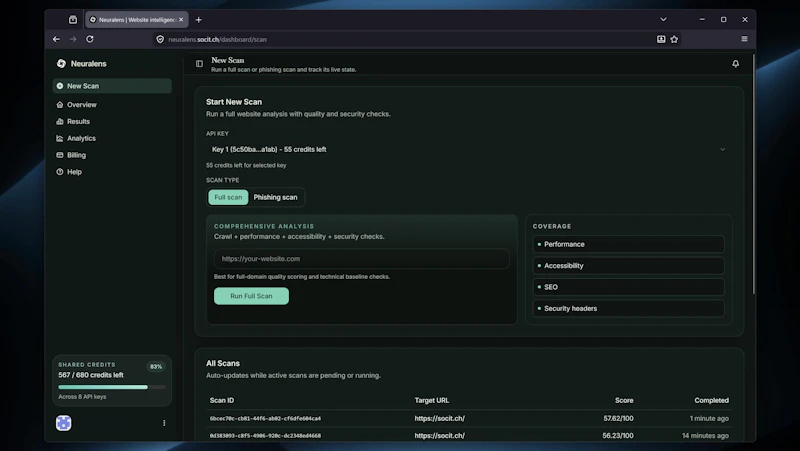This screenshot has height=451, width=800.
Task: Click the Scan ID column header
Action: [222, 400]
